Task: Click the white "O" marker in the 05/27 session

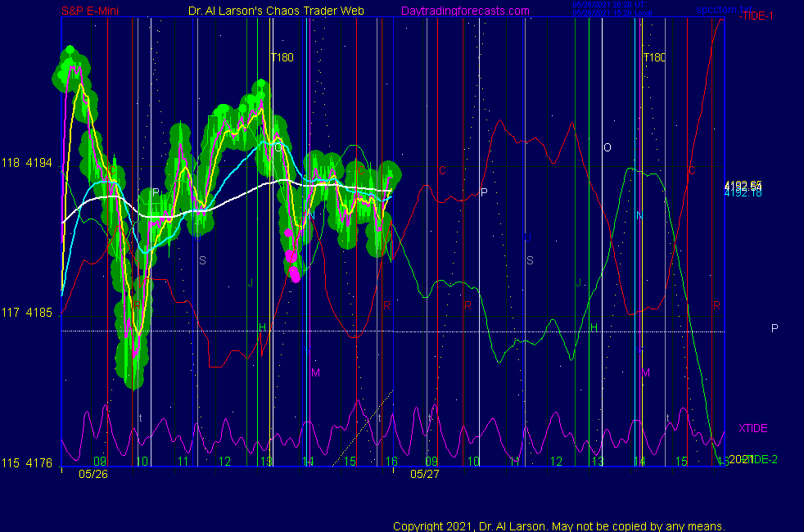Action: click(x=608, y=147)
